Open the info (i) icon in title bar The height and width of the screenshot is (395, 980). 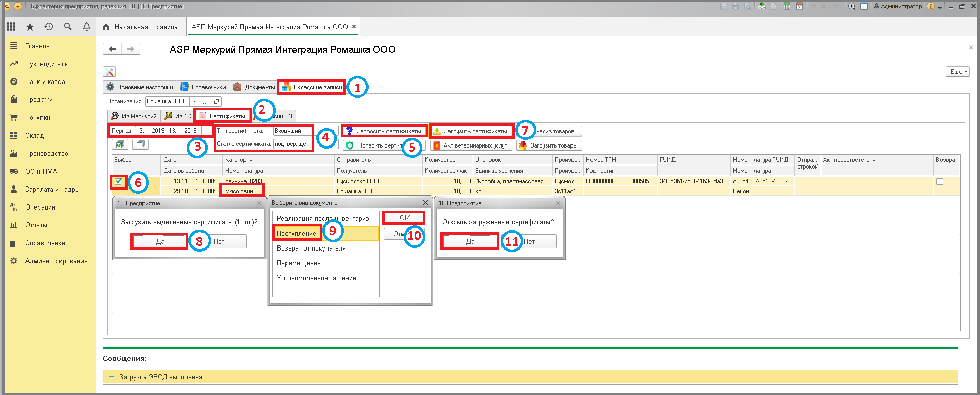coord(931,6)
